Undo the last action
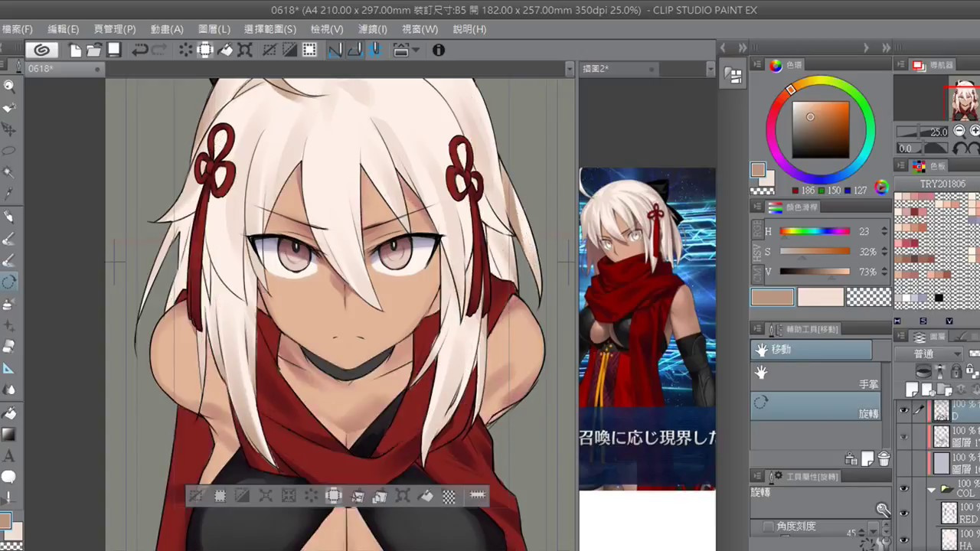The image size is (980, 551). 139,50
